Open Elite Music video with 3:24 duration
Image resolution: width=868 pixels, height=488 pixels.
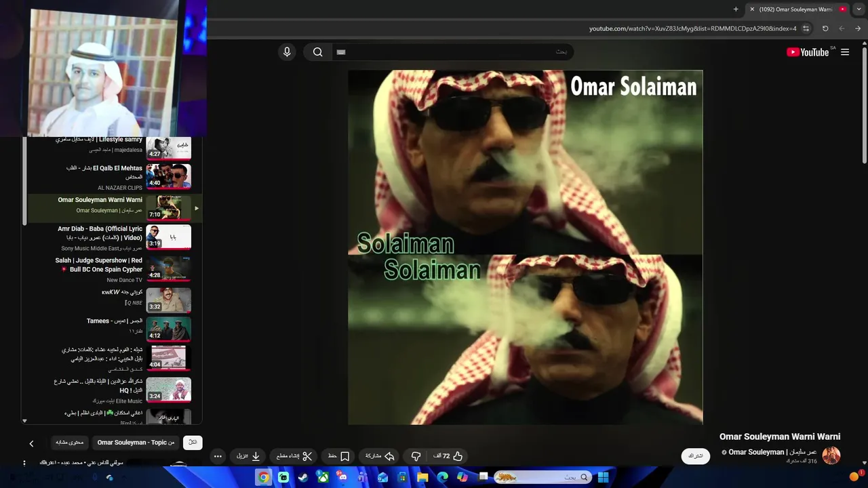(x=168, y=390)
